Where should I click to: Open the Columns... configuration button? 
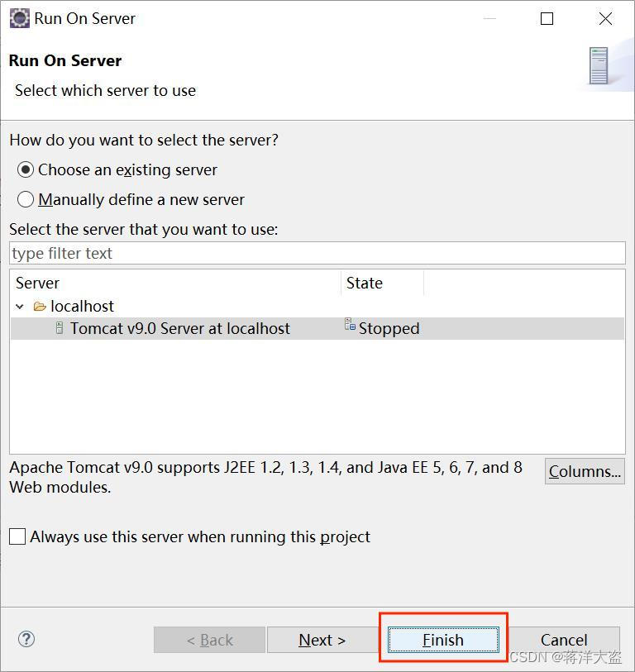click(585, 471)
